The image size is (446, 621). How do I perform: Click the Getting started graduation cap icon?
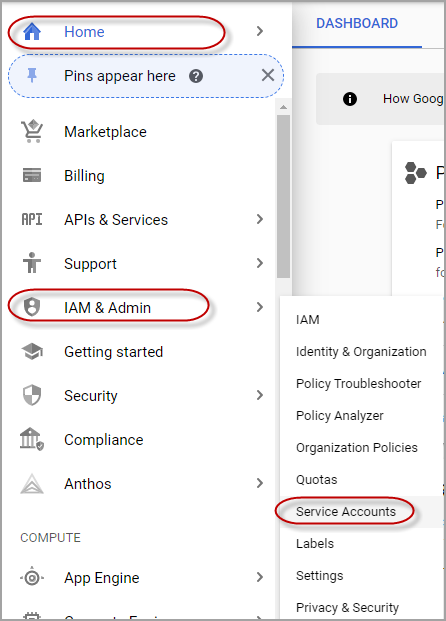point(32,351)
